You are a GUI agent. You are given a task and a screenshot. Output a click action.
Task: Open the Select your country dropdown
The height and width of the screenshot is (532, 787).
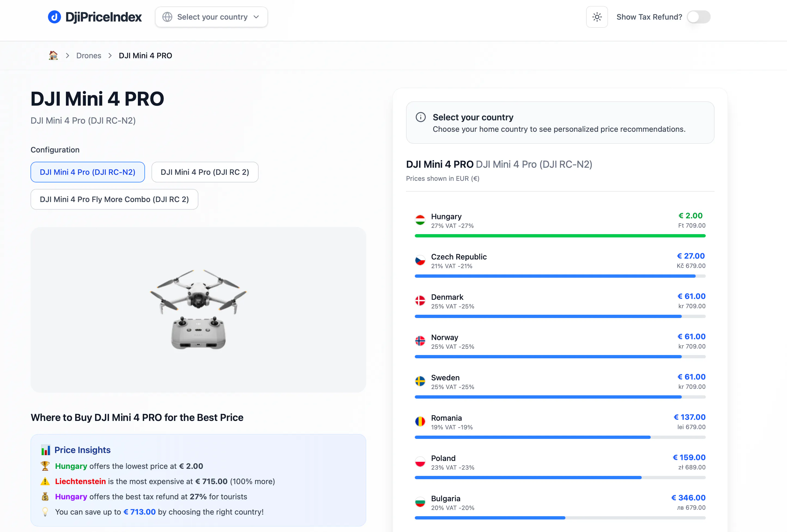click(211, 17)
